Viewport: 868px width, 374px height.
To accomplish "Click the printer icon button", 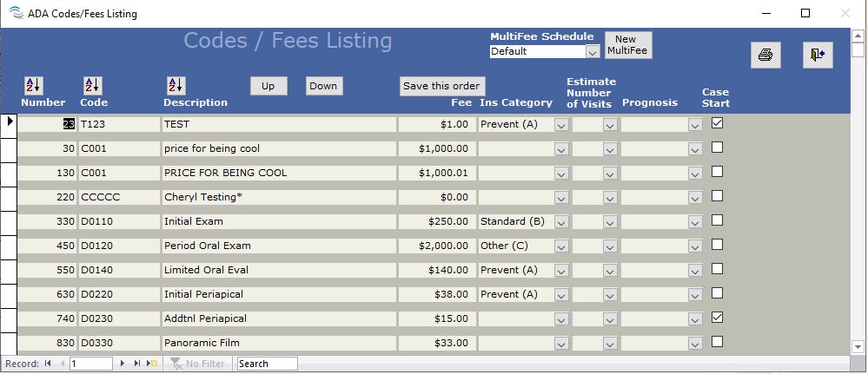I will (765, 55).
